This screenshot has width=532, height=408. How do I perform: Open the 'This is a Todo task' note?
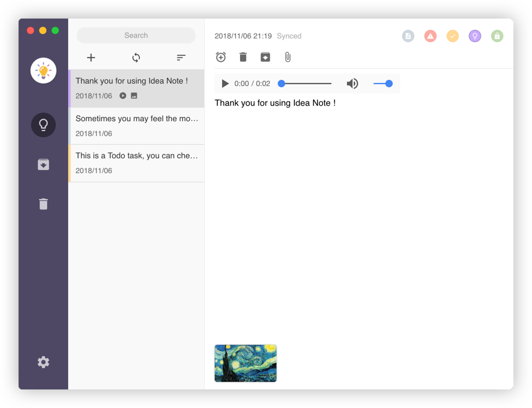coord(136,163)
